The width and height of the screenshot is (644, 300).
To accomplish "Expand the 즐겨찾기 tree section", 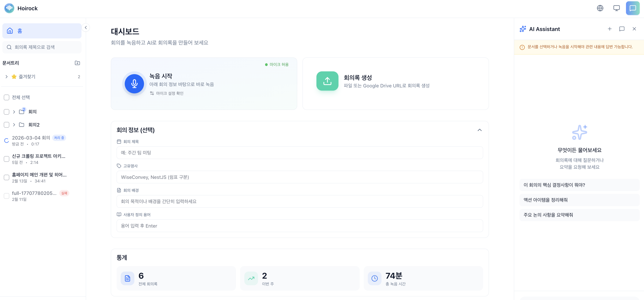I will coord(6,77).
